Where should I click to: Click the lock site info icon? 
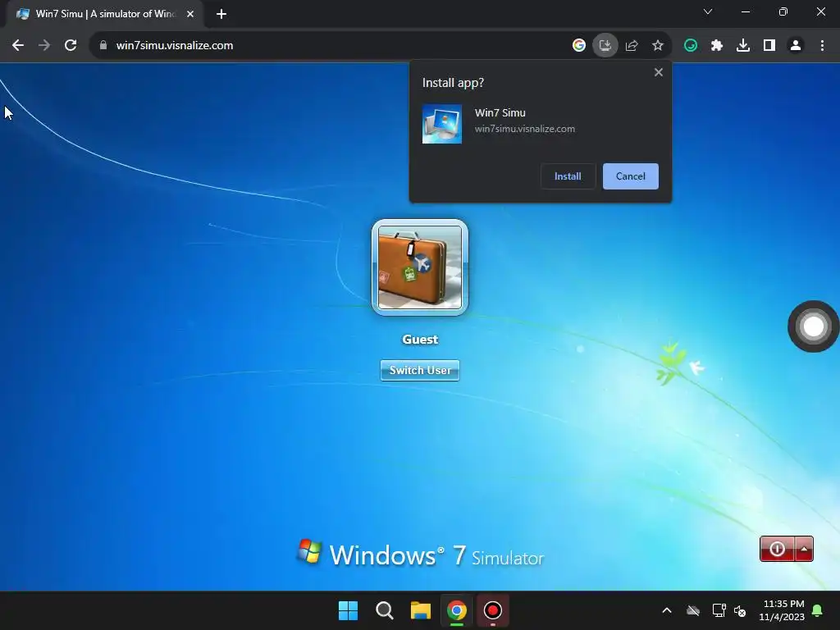(x=103, y=46)
